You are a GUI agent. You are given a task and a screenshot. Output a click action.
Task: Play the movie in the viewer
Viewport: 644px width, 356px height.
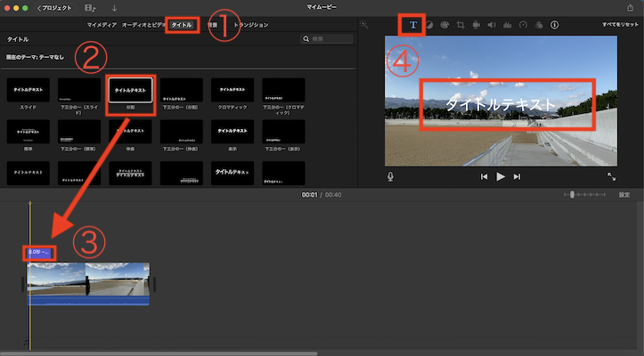click(501, 176)
